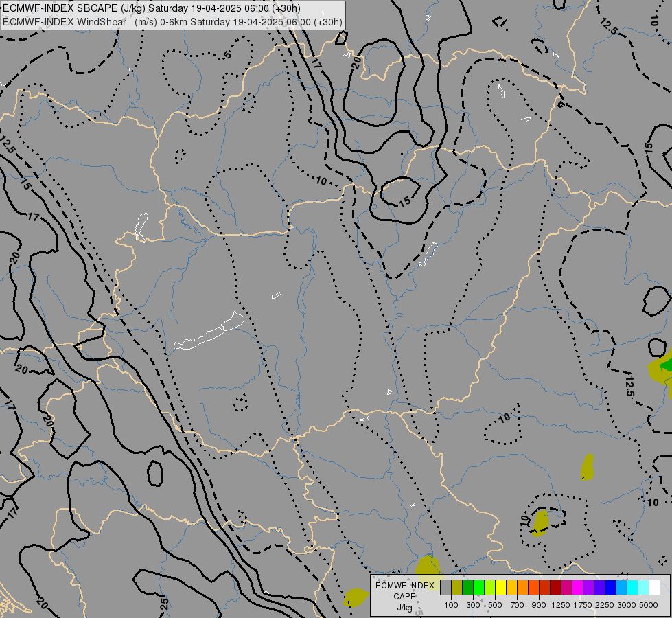Click the white Lake Balaton outline
The image size is (672, 618).
coord(209,331)
